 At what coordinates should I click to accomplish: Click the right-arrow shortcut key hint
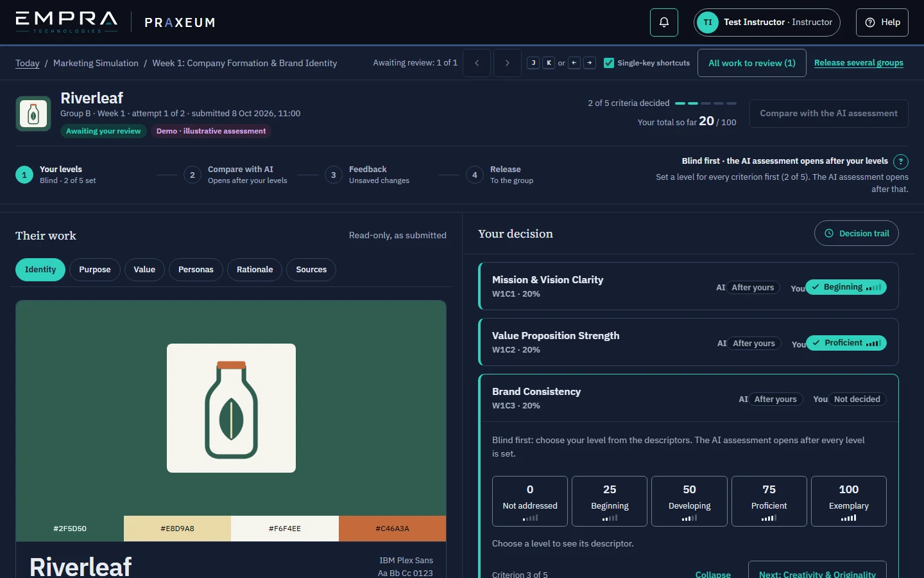[590, 63]
